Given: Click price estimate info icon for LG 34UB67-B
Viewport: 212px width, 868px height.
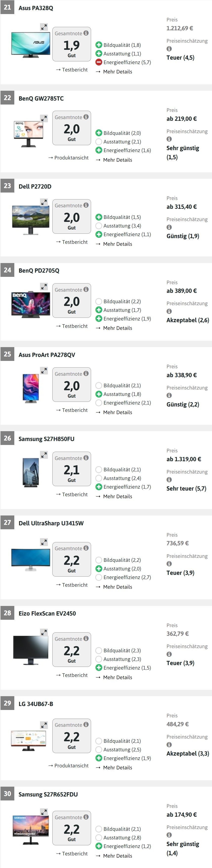Looking at the screenshot, I should coord(169,745).
